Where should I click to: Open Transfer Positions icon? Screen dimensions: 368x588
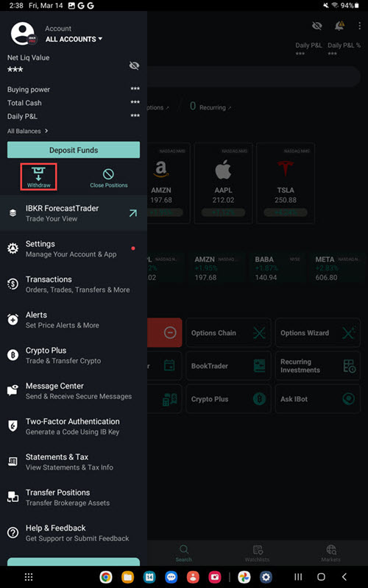[x=13, y=498]
